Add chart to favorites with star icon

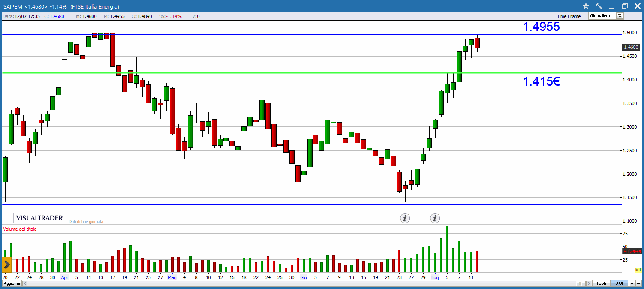(586, 6)
